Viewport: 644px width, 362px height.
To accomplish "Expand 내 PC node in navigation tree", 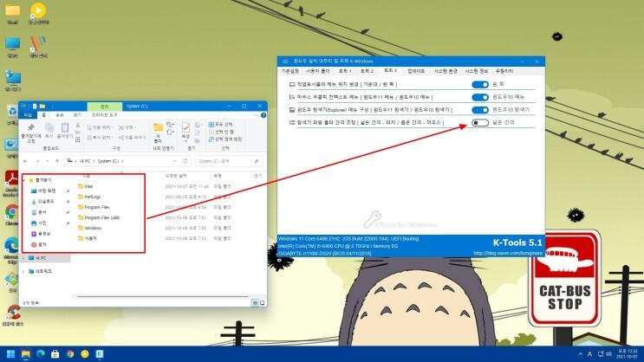I will (x=23, y=258).
